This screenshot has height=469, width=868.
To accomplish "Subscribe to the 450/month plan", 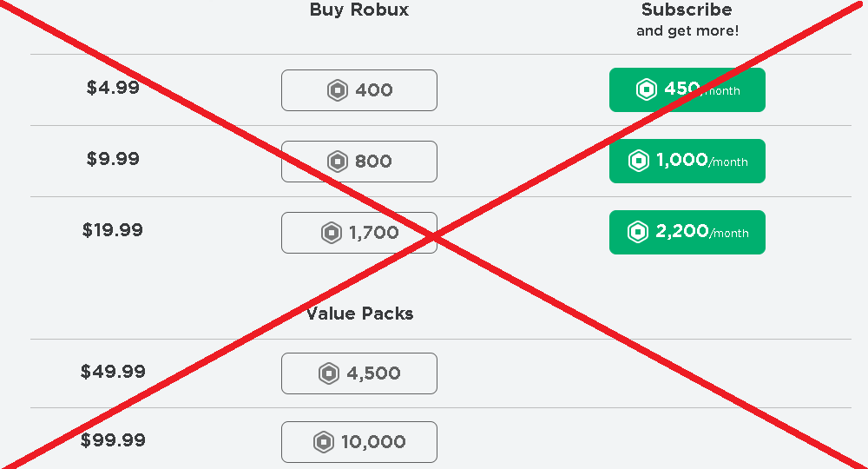I will [x=687, y=89].
